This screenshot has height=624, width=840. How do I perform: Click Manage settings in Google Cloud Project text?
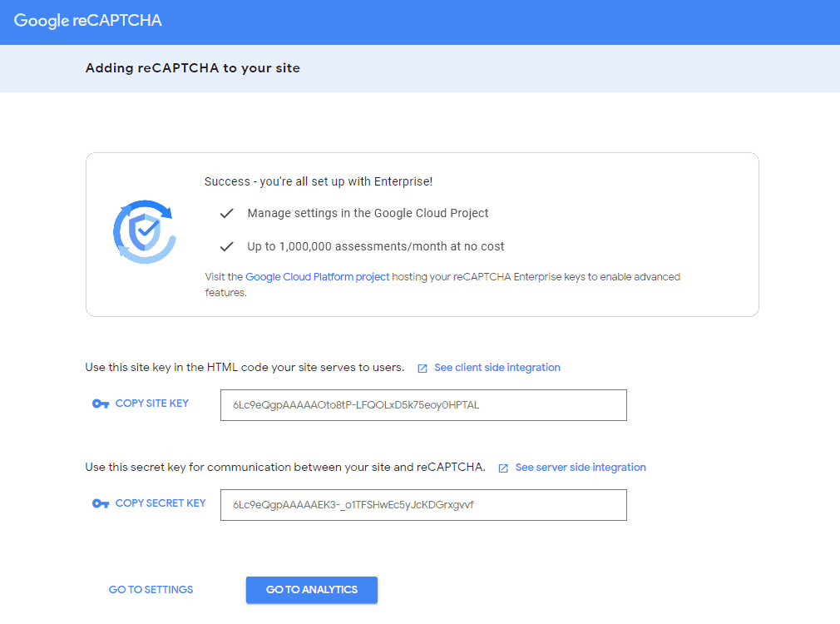tap(368, 214)
